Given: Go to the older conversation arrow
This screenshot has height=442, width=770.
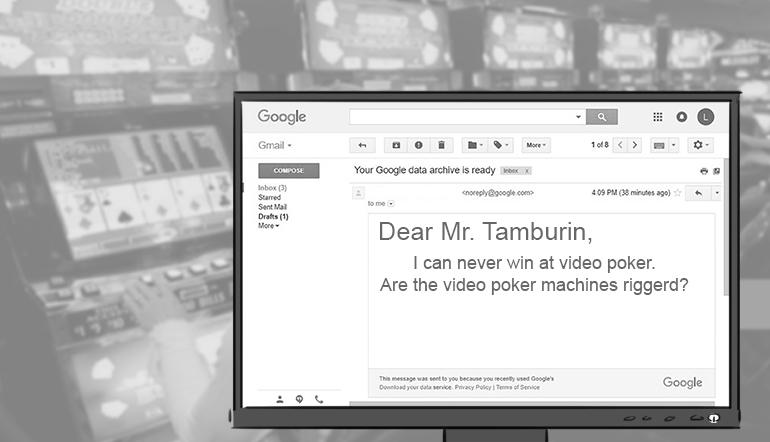Looking at the screenshot, I should [634, 145].
